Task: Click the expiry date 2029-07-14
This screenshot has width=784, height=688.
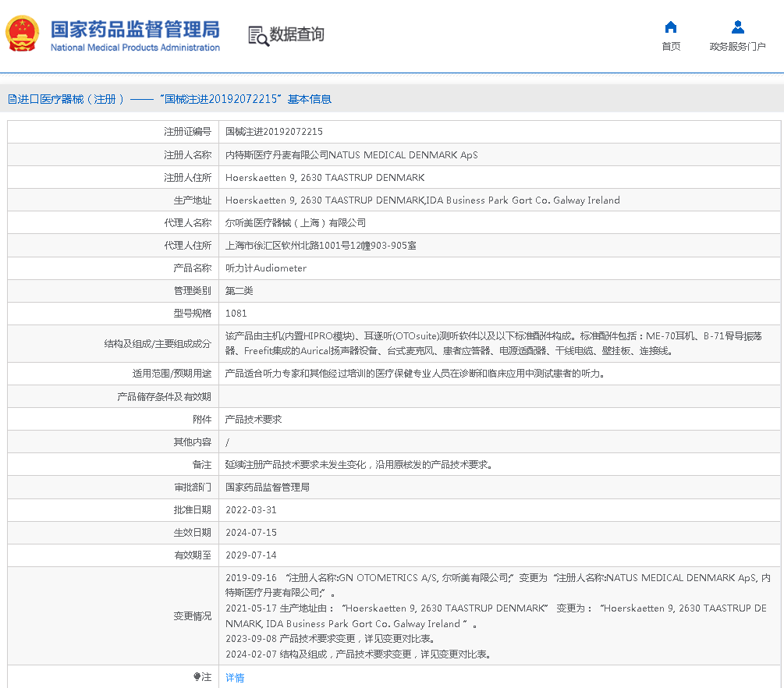Action: (x=250, y=555)
